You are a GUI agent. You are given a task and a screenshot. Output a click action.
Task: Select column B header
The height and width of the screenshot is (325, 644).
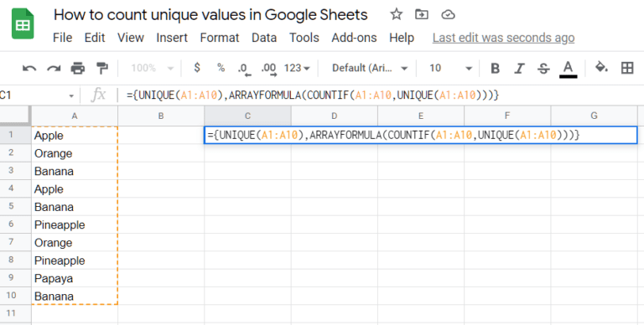pyautogui.click(x=161, y=116)
